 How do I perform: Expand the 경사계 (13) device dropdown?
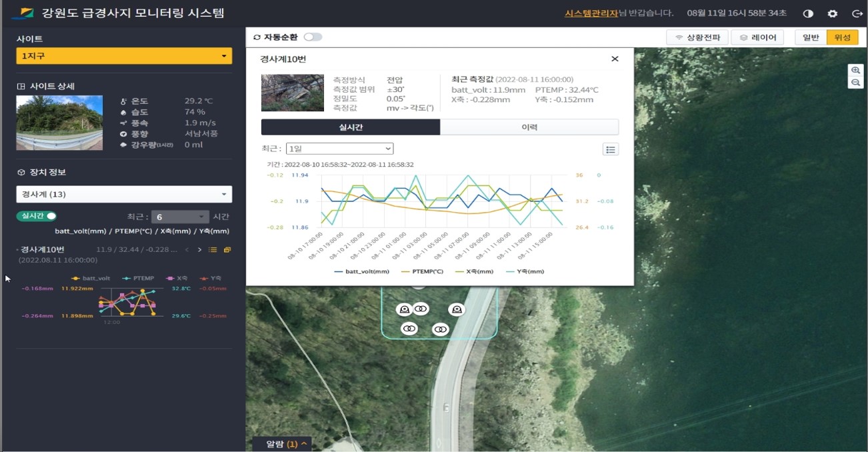(124, 195)
